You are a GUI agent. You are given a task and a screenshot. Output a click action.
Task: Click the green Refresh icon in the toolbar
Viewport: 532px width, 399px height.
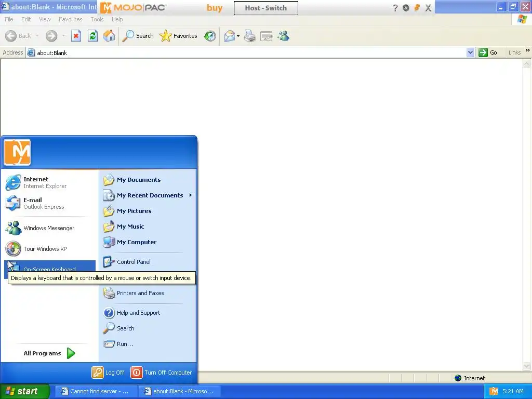coord(92,36)
